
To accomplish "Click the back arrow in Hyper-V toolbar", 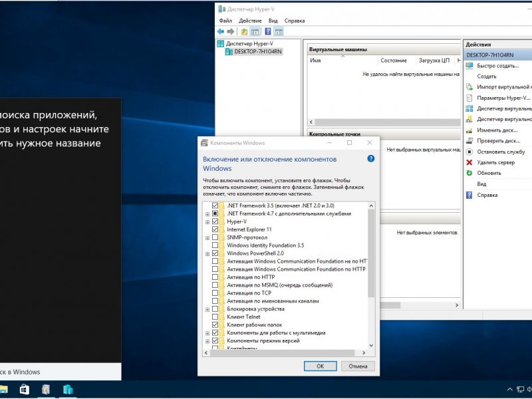I will pos(221,31).
